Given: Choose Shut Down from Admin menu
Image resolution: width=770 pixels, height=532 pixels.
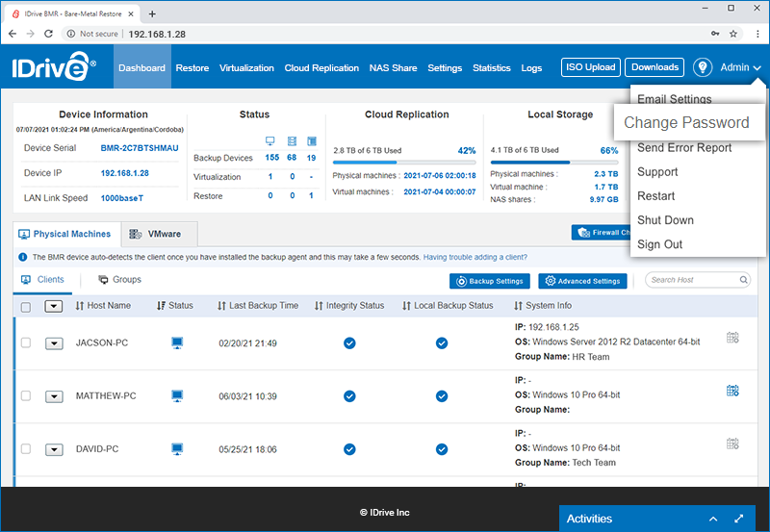Looking at the screenshot, I should [x=665, y=220].
